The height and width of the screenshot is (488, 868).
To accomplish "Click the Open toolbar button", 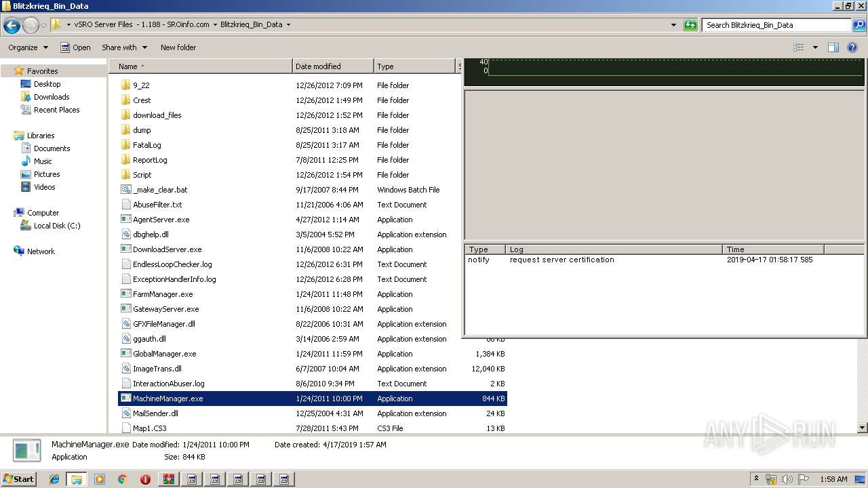I will [x=75, y=47].
